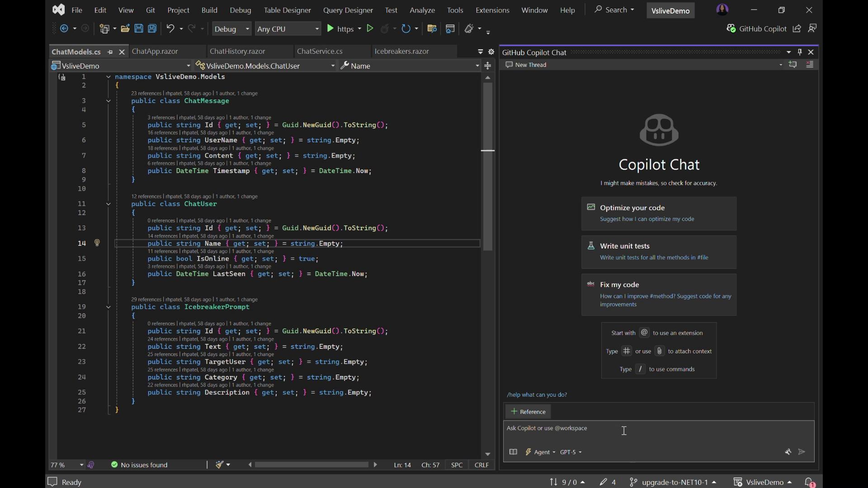Collapse the namespace VsliveDemo.Models region

pos(108,77)
